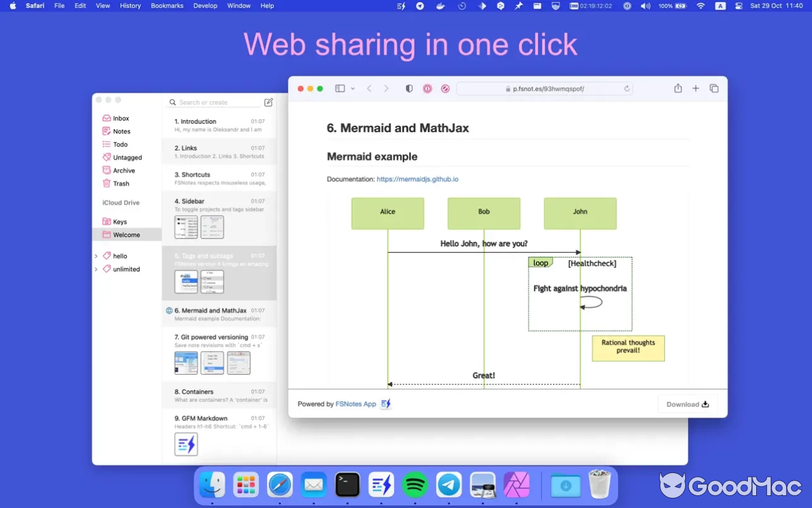Expand the hello tag chevron
The image size is (812, 508).
pyautogui.click(x=96, y=256)
